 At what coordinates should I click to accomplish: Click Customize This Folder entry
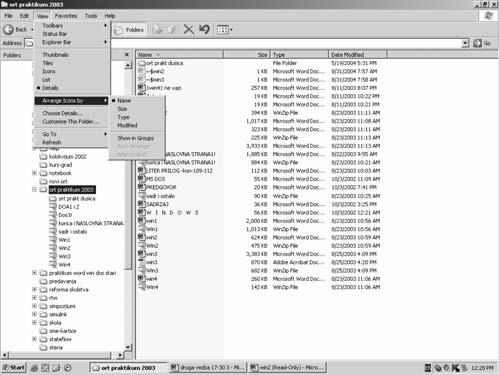tap(72, 122)
